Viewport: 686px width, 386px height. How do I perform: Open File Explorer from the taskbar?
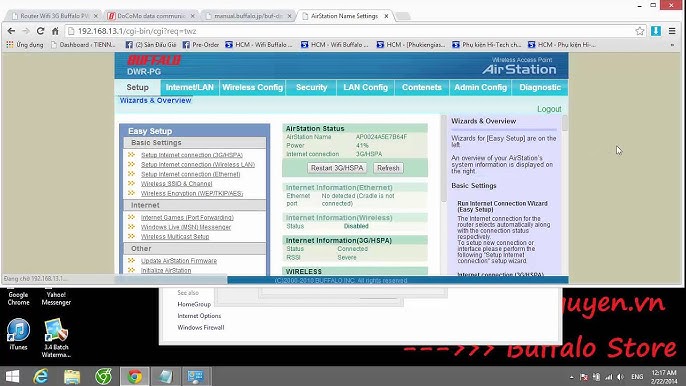[x=72, y=376]
